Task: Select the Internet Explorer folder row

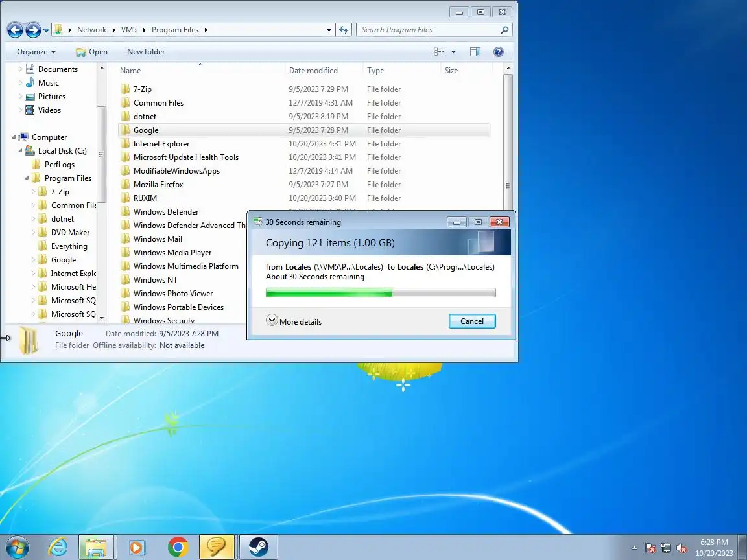Action: click(x=304, y=144)
